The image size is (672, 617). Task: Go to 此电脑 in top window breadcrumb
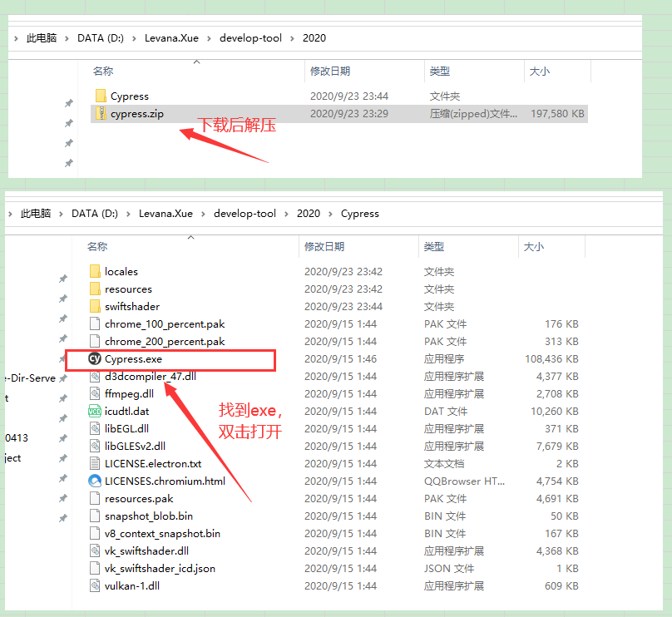pyautogui.click(x=42, y=38)
